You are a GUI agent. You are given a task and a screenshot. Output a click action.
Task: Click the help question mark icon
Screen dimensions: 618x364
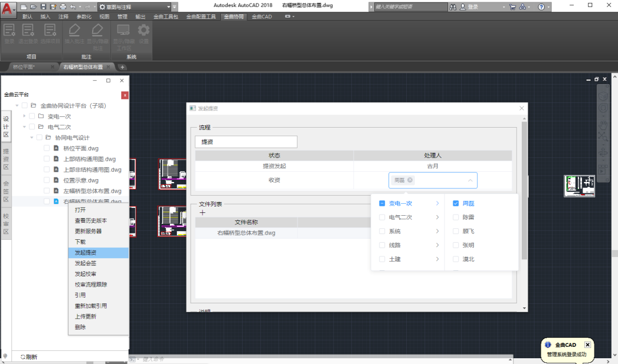point(541,7)
